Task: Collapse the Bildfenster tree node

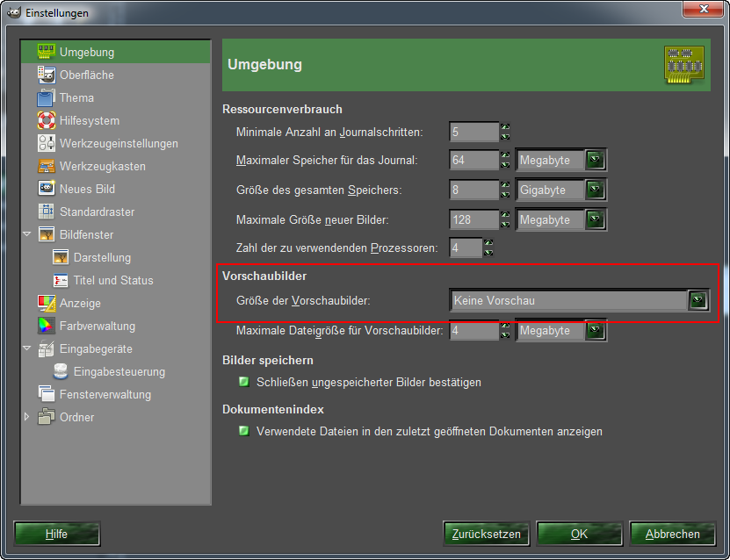Action: [27, 234]
